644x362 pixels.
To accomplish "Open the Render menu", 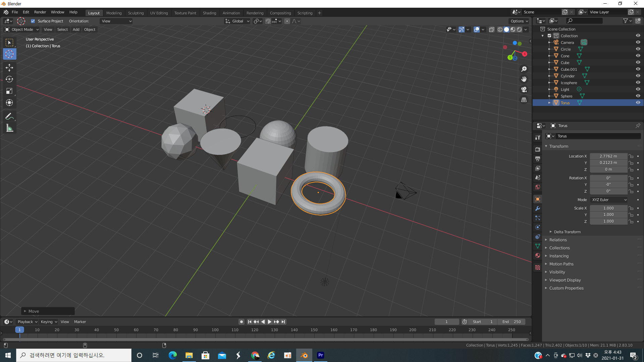I will [x=40, y=12].
